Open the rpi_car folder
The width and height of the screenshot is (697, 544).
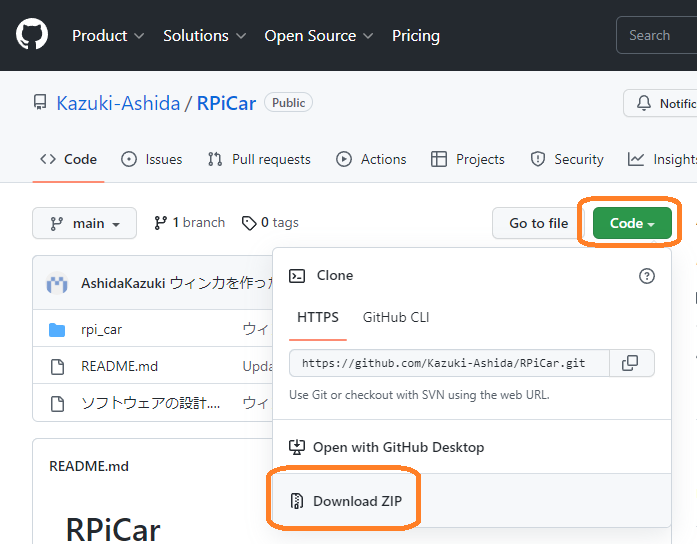(x=101, y=329)
